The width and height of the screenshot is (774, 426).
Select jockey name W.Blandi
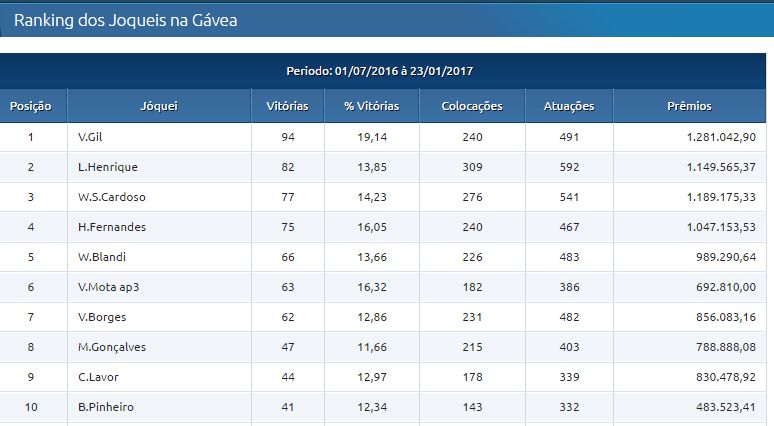click(x=102, y=257)
